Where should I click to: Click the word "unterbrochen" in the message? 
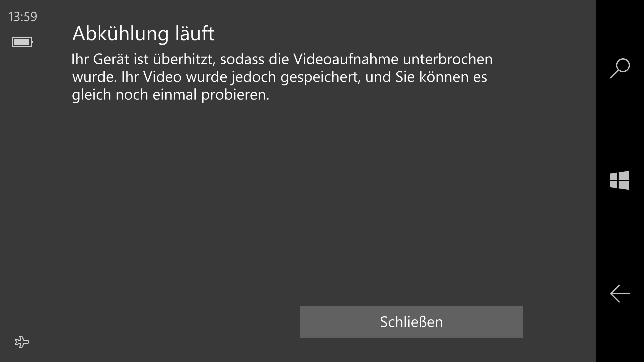point(448,59)
